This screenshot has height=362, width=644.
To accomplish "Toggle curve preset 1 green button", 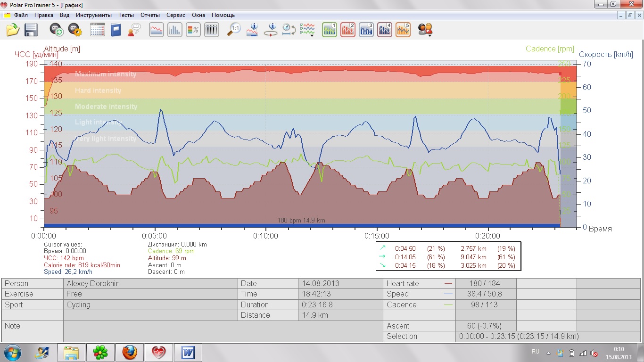I will 330,30.
